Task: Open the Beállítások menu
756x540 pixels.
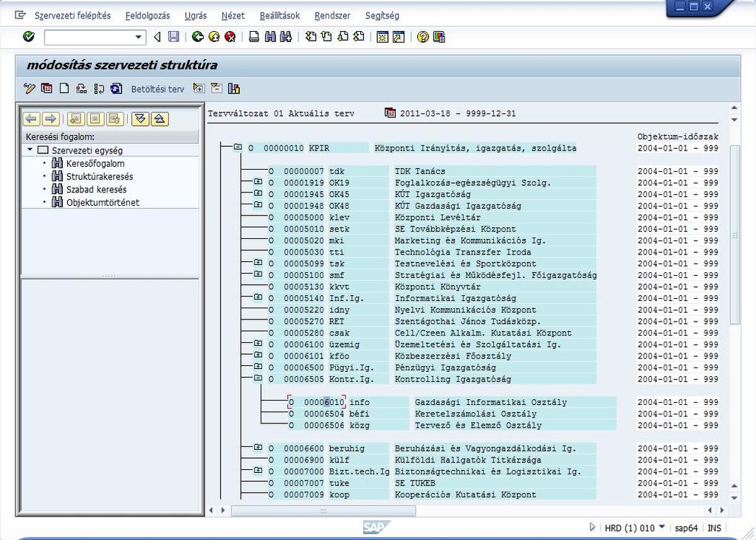Action: point(280,15)
